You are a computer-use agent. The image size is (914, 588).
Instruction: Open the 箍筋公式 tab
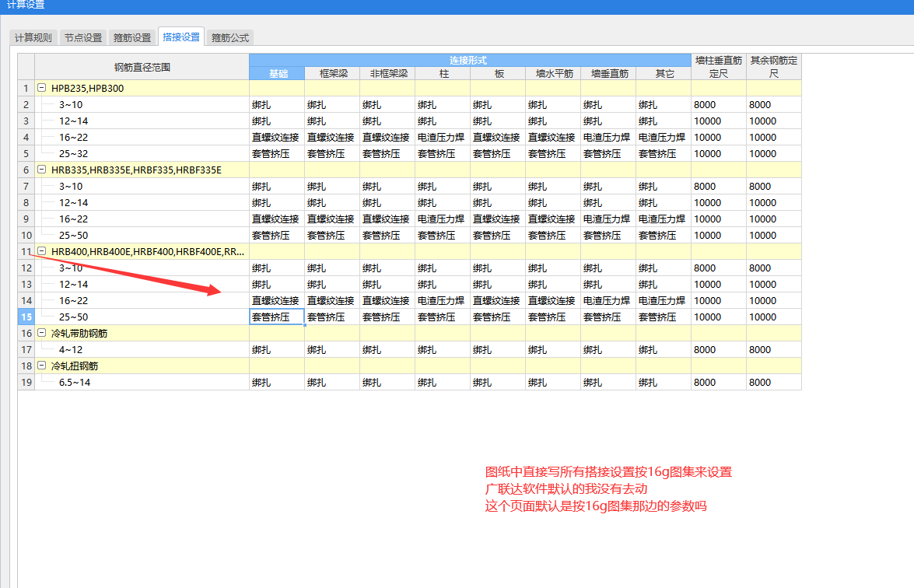point(229,38)
